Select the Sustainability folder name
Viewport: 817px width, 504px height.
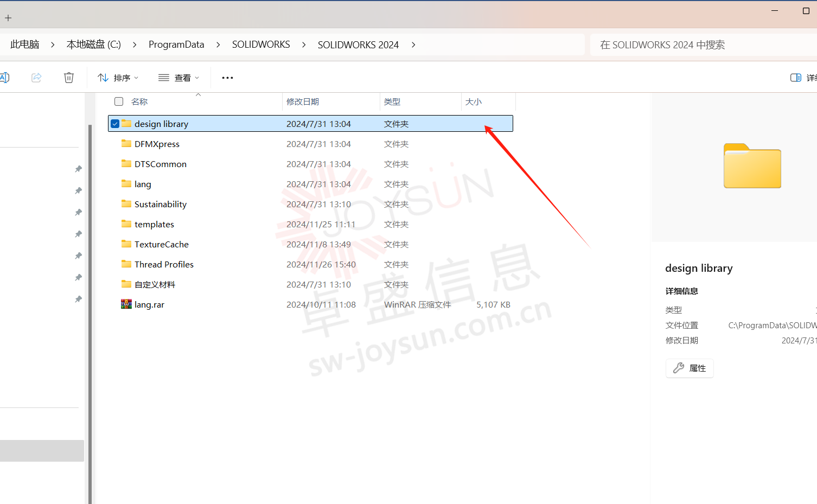(161, 204)
